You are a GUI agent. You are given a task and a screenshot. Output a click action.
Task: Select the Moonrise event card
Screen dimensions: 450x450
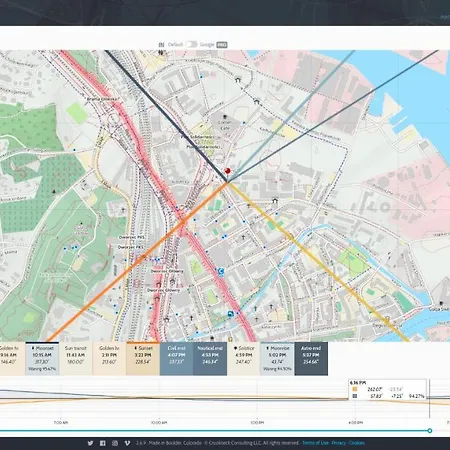click(277, 358)
